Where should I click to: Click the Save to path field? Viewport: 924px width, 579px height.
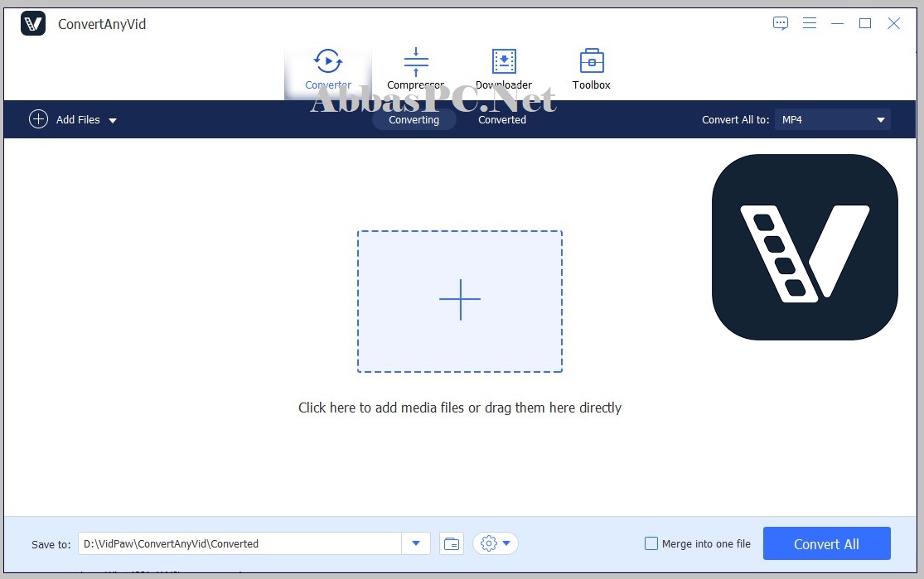tap(239, 543)
